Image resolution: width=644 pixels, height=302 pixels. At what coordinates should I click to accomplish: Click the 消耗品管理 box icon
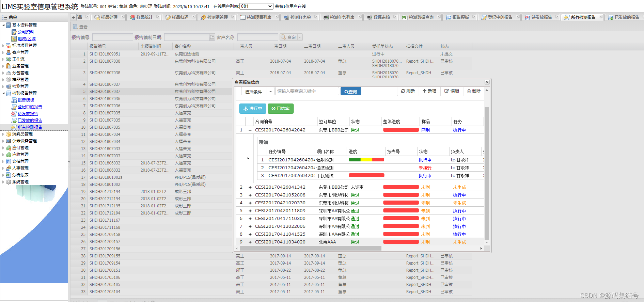(9, 134)
